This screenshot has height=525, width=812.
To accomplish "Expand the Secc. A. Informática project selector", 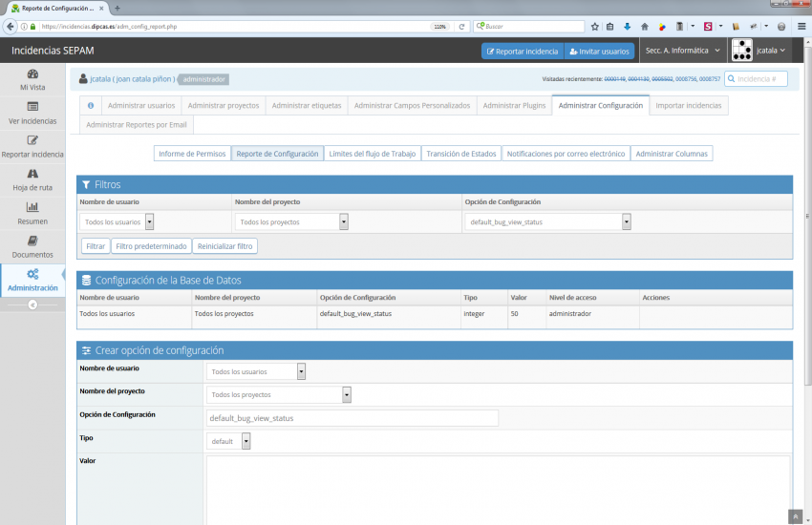I will pyautogui.click(x=682, y=51).
